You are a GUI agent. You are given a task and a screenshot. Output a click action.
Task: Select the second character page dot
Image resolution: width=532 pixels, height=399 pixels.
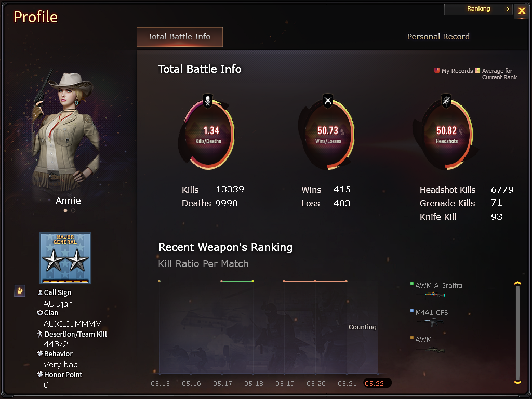coord(73,211)
